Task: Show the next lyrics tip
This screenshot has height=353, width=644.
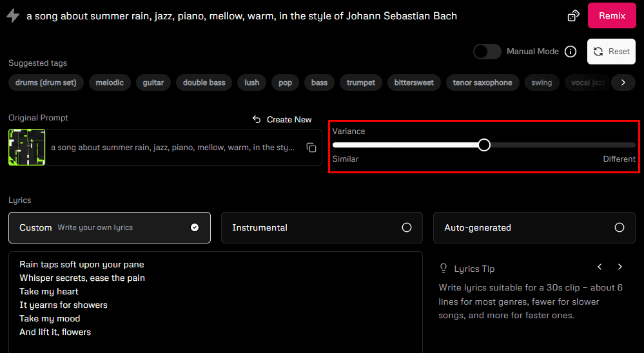Action: coord(620,267)
